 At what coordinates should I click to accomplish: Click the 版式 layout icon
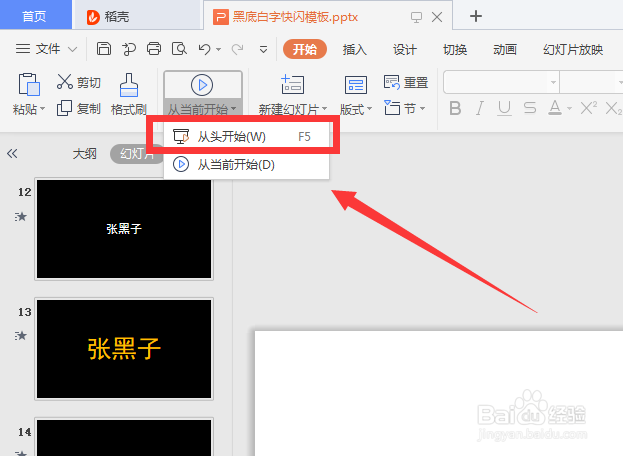(x=356, y=85)
